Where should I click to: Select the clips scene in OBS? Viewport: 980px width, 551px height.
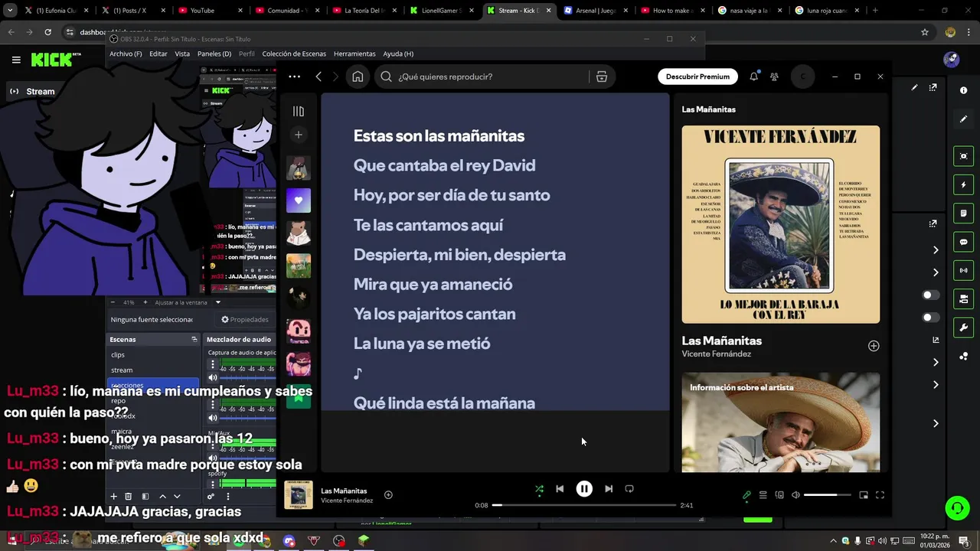tap(153, 355)
